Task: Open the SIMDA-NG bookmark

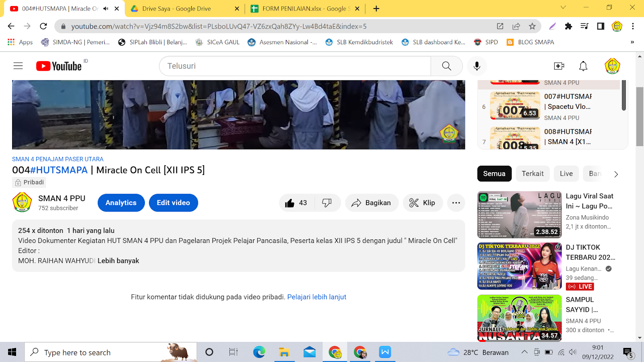Action: (76, 42)
